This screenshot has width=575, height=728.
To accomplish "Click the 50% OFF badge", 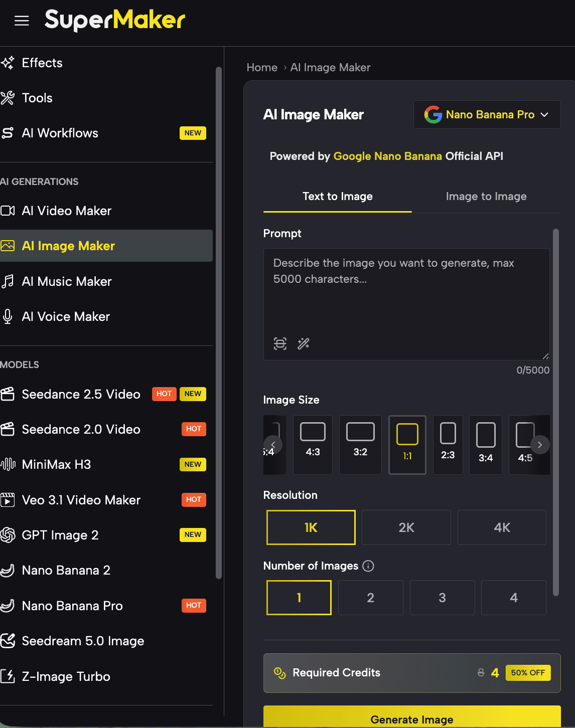I will (528, 673).
